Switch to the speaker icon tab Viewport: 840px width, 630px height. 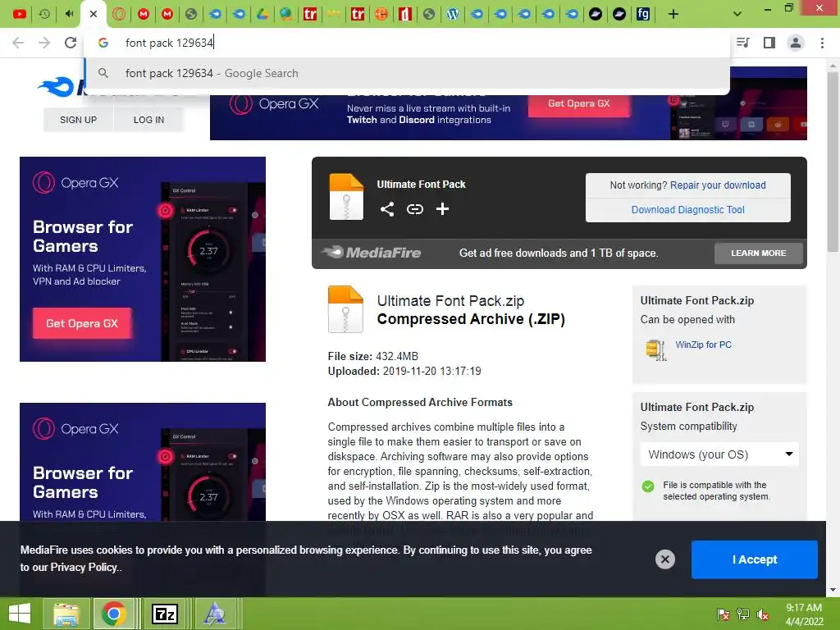69,14
